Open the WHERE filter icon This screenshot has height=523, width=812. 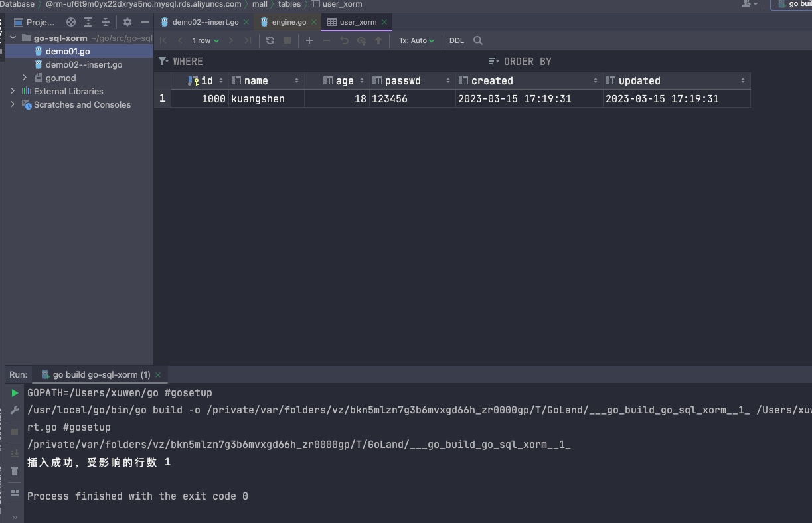tap(163, 61)
